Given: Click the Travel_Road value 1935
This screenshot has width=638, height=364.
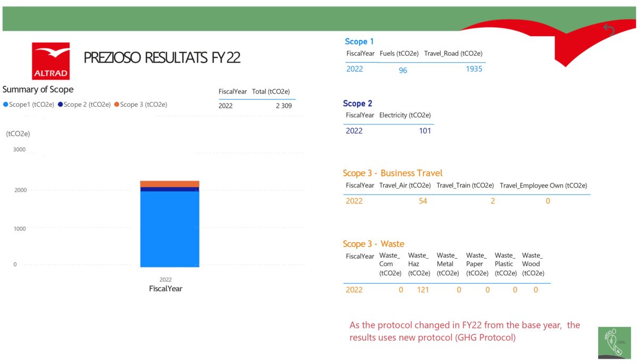Looking at the screenshot, I should coord(474,69).
